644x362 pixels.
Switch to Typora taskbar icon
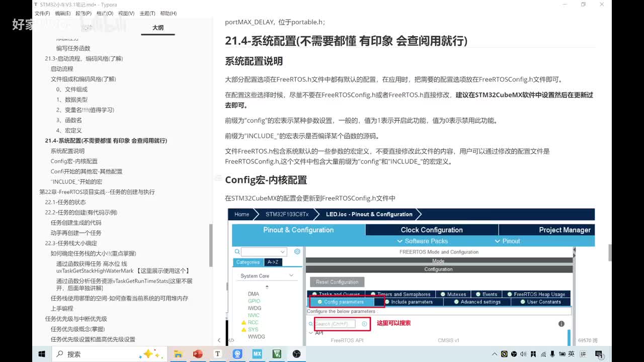click(x=218, y=354)
